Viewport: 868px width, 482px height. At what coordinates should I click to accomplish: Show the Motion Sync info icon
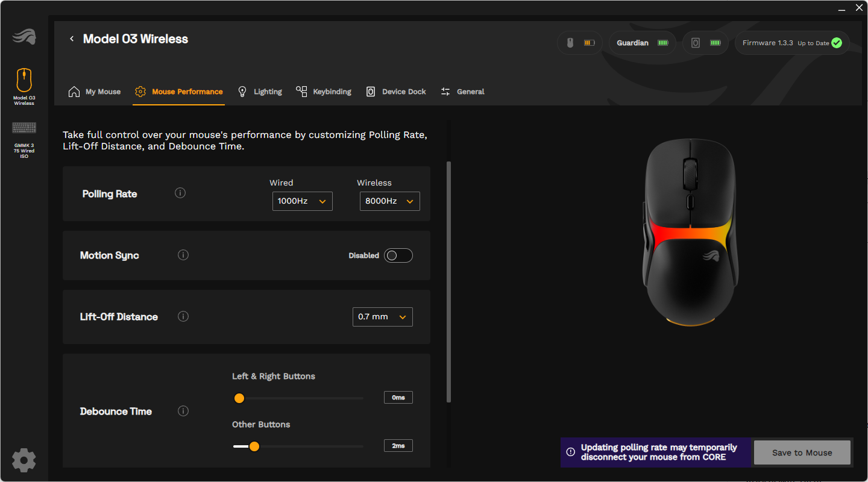click(183, 255)
